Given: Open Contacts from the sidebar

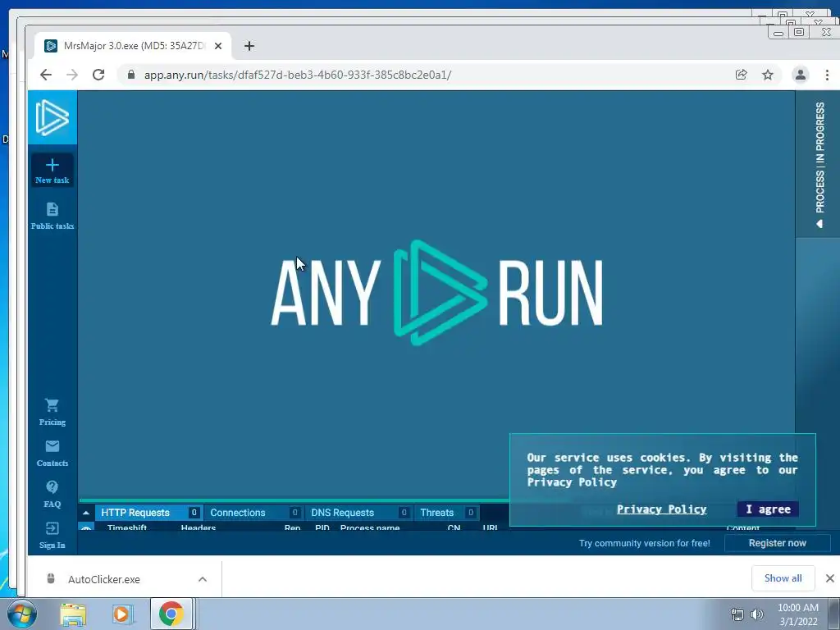Looking at the screenshot, I should pos(52,453).
